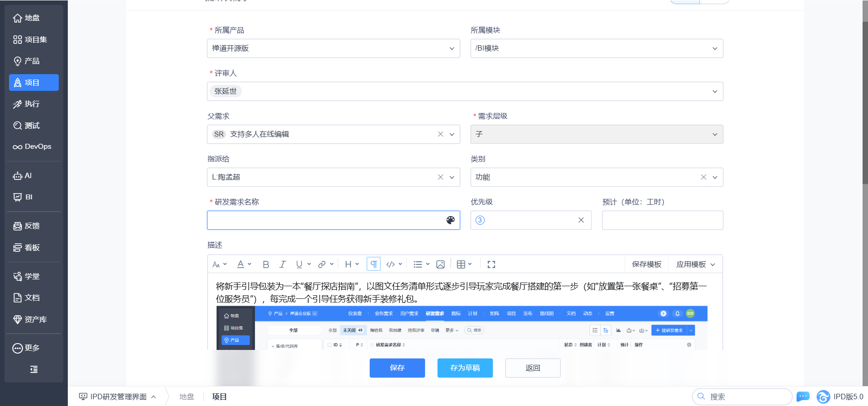Viewport: 868px width, 406px height.
Task: Focus the 预计 hours input field
Action: [x=662, y=220]
